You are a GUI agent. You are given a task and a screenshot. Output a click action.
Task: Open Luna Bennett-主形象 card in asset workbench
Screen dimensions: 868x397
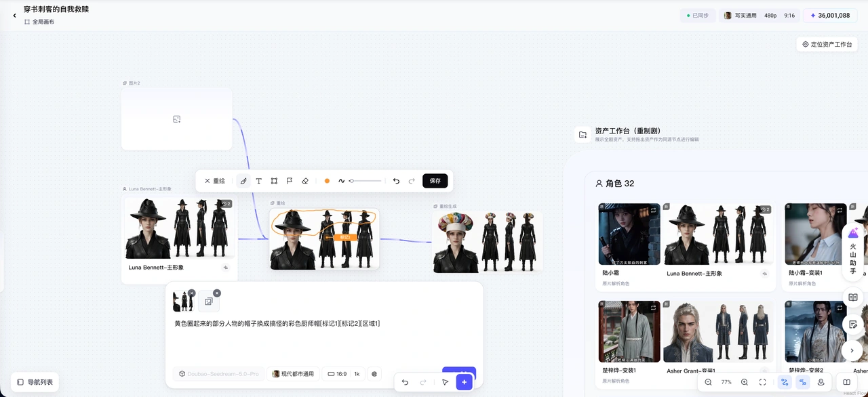(720, 234)
